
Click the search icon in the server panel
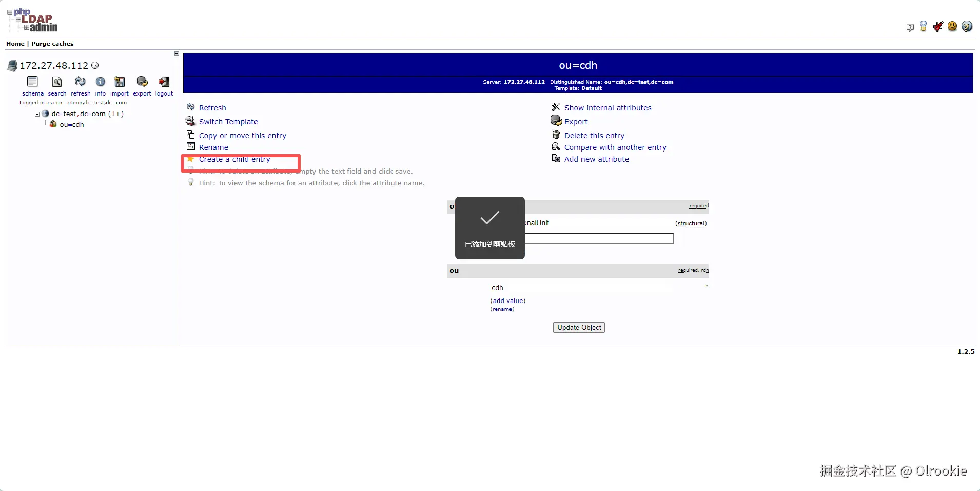click(57, 82)
